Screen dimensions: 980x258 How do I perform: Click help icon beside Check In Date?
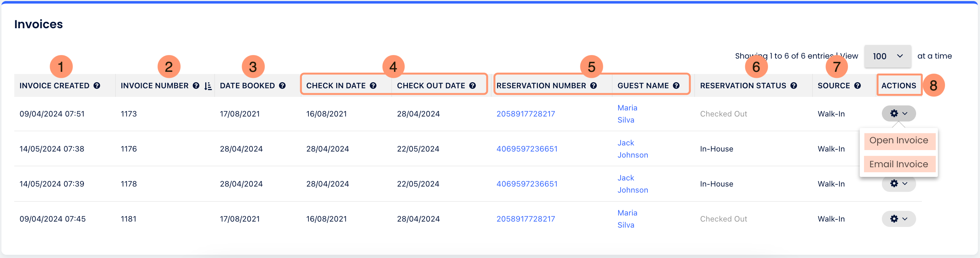coord(373,86)
